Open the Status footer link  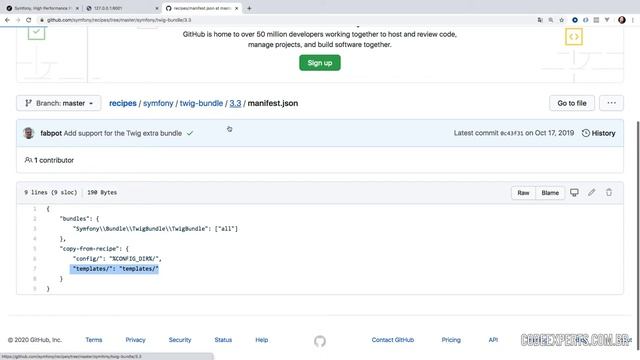223,340
